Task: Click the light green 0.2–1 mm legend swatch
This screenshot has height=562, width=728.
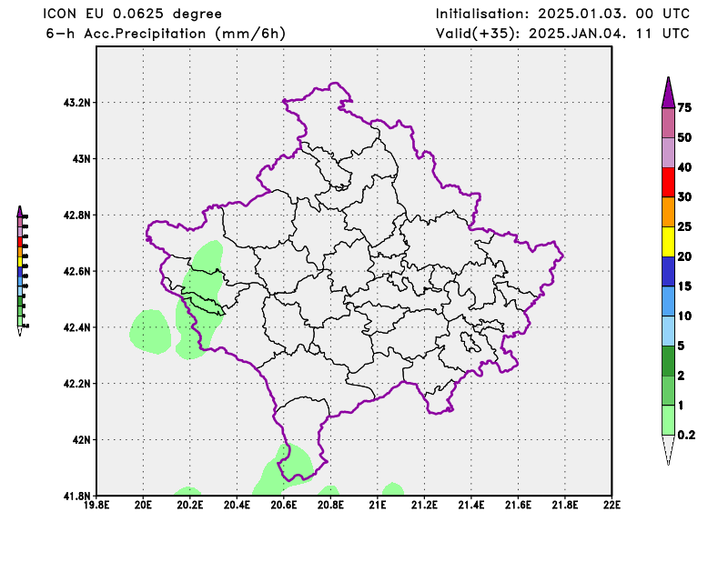Action: (x=668, y=420)
